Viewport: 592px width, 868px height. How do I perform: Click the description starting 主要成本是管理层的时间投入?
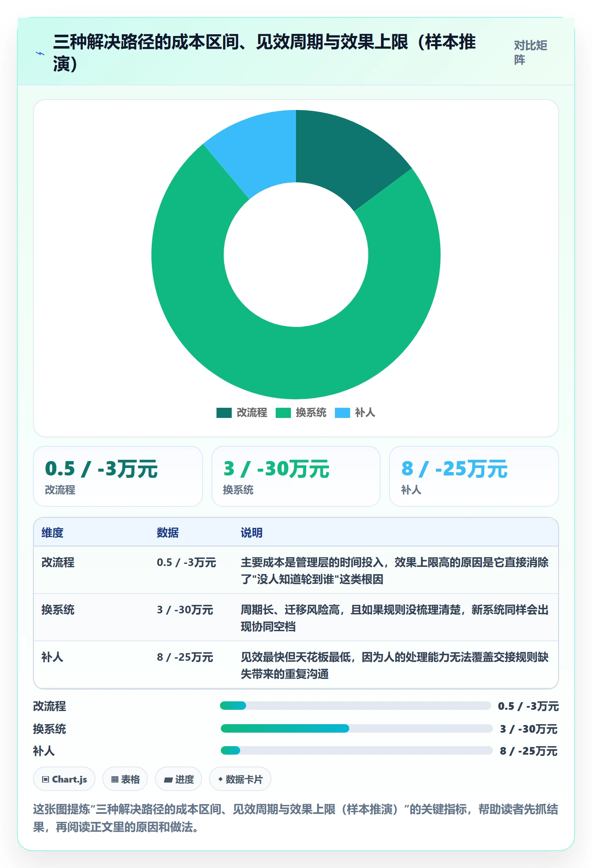(395, 571)
